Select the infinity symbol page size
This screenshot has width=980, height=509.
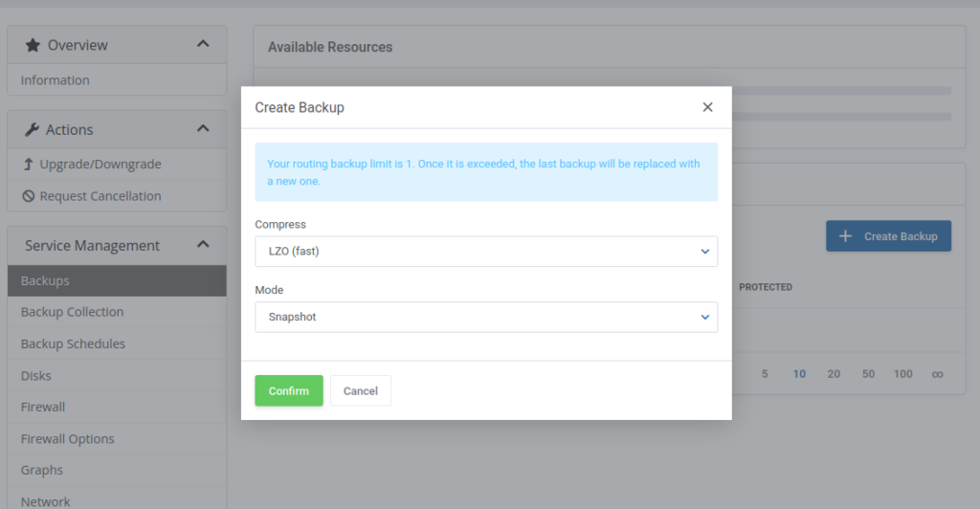pyautogui.click(x=938, y=374)
